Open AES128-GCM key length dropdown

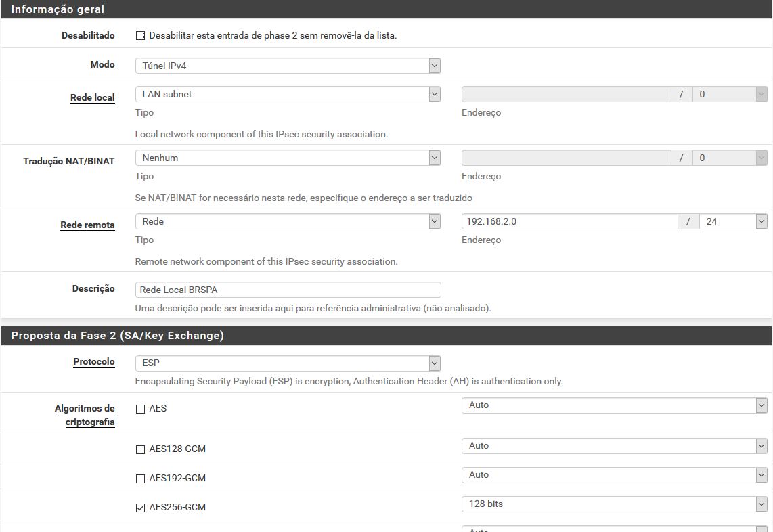(x=614, y=446)
